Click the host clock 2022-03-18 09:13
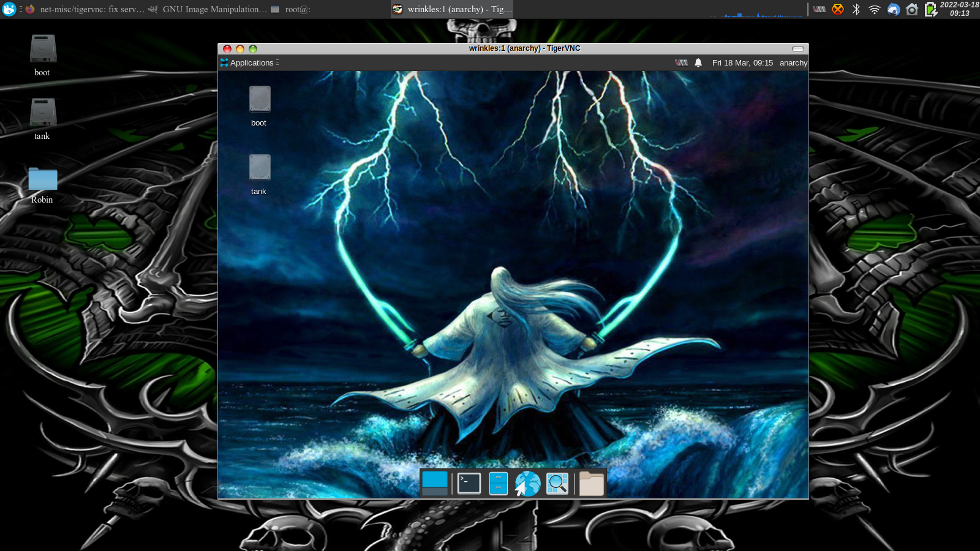This screenshot has width=980, height=551. pos(959,9)
